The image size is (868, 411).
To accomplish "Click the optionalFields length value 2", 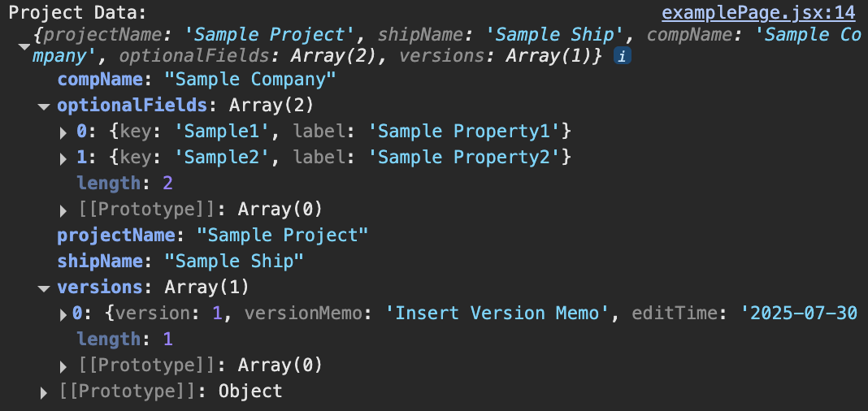I will (x=167, y=184).
